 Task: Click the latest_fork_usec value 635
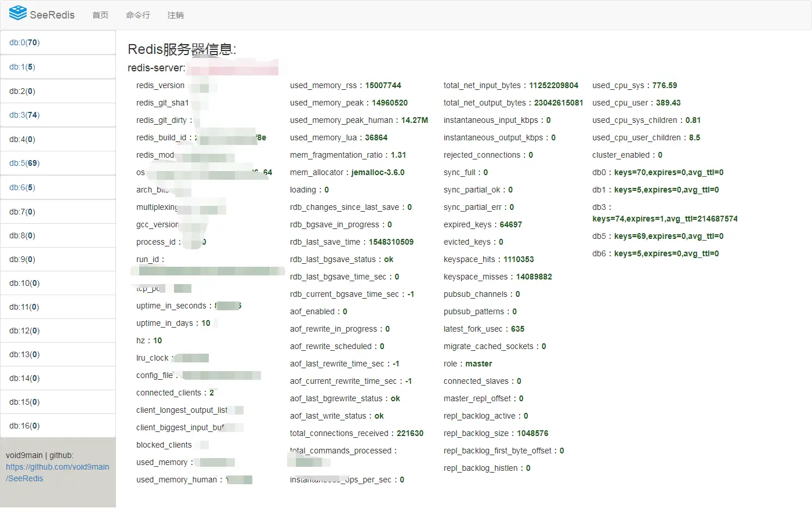(x=518, y=329)
